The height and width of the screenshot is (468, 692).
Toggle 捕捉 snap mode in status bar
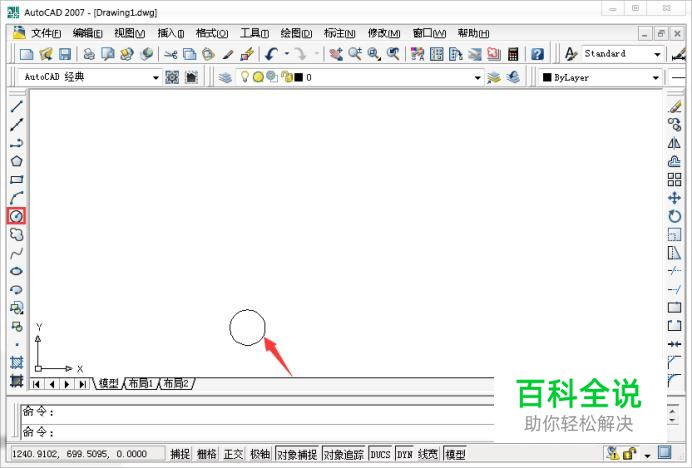(x=180, y=454)
